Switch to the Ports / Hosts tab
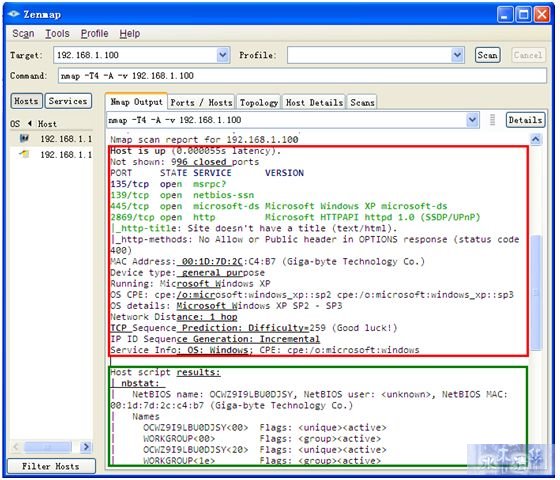Viewport: 560px width, 480px height. (x=201, y=103)
